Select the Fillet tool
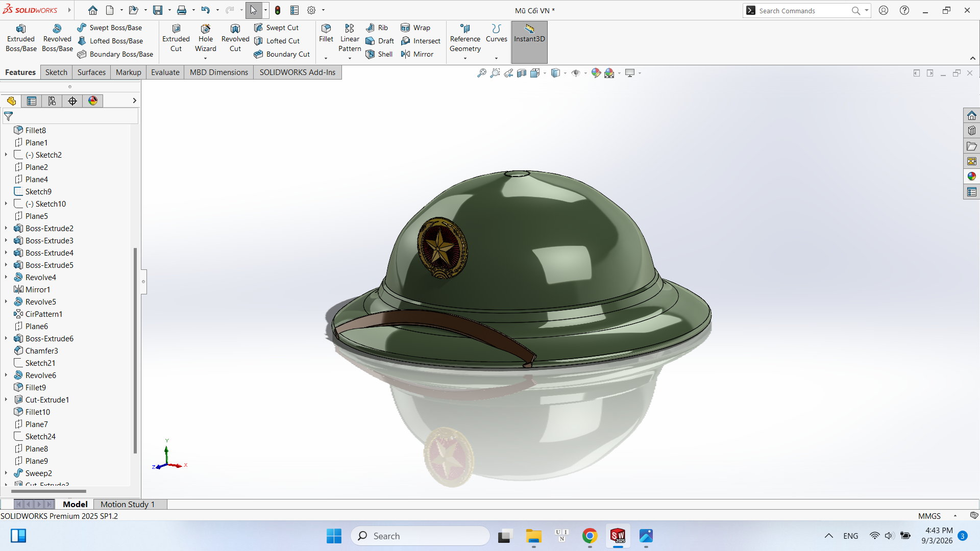980x551 pixels. [x=326, y=34]
